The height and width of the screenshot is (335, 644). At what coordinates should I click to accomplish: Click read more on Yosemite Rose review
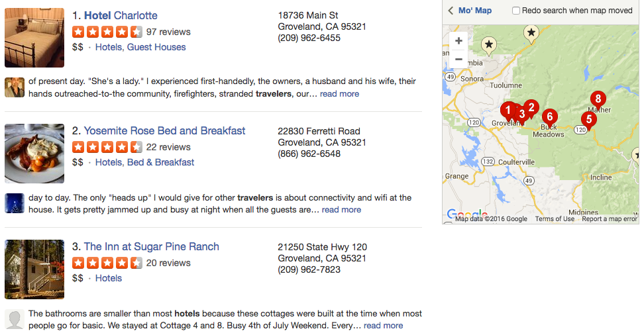pyautogui.click(x=341, y=210)
